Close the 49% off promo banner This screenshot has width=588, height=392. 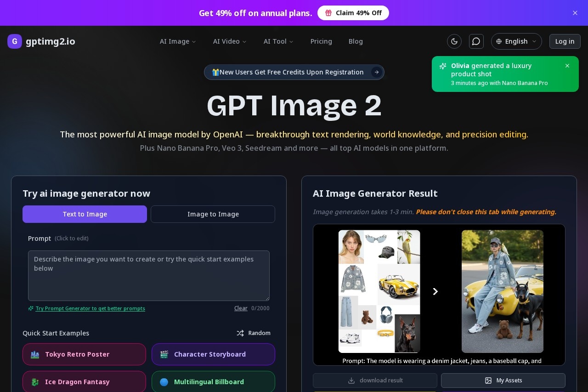point(575,13)
